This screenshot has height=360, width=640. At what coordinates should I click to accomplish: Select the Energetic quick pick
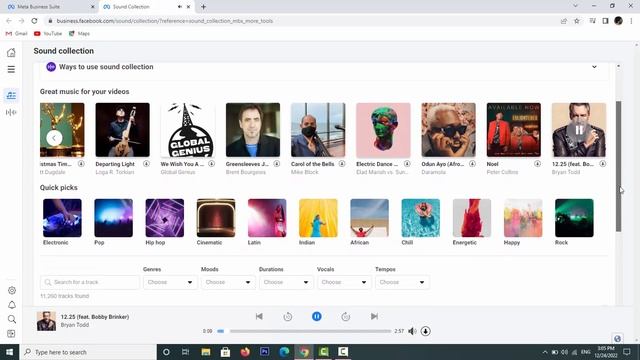pyautogui.click(x=472, y=218)
